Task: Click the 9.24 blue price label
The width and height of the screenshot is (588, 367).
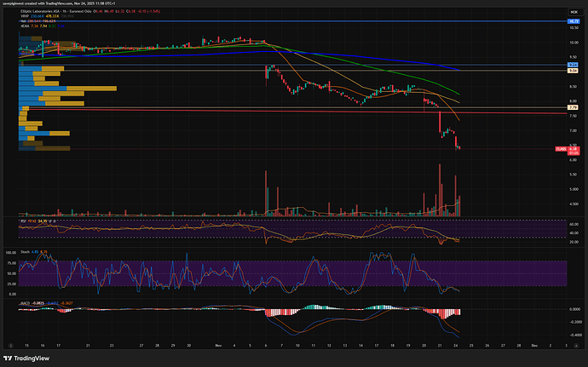Action: point(574,65)
